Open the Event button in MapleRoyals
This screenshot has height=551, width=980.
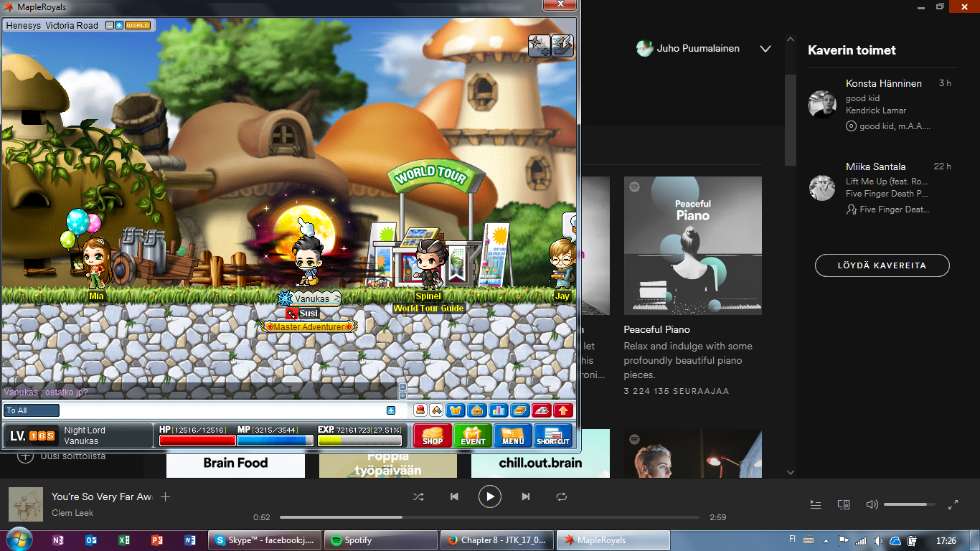click(x=473, y=435)
